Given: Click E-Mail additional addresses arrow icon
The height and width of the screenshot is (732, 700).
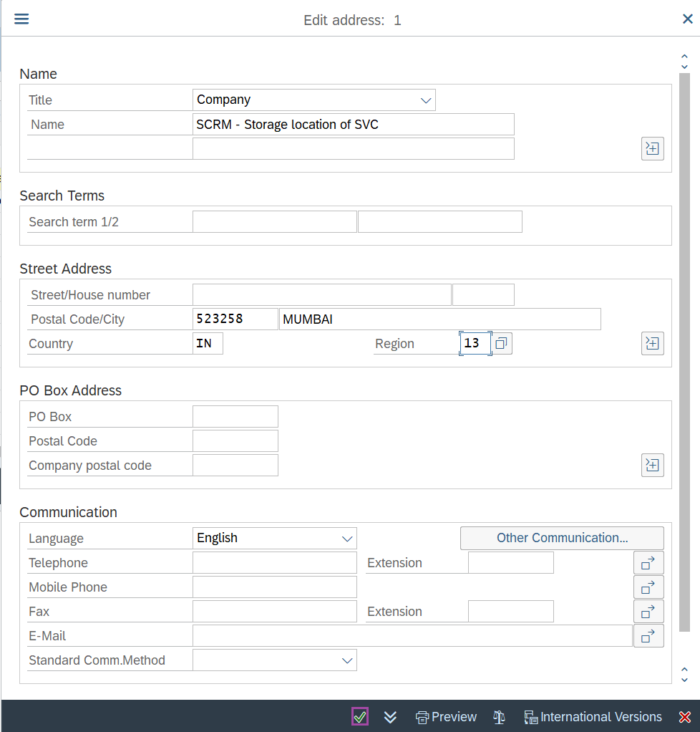Looking at the screenshot, I should [x=648, y=636].
